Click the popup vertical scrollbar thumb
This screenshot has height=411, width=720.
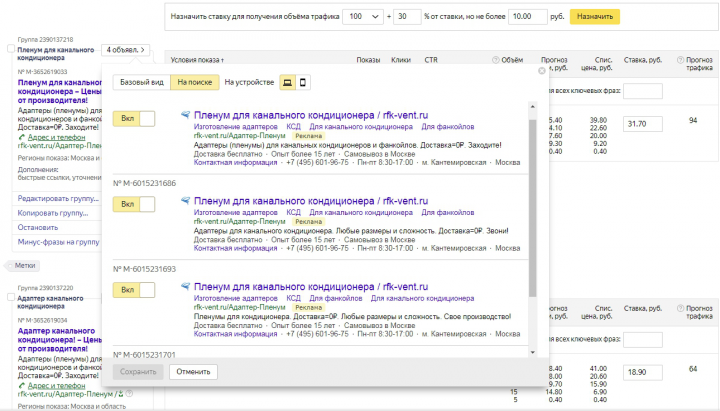point(533,208)
